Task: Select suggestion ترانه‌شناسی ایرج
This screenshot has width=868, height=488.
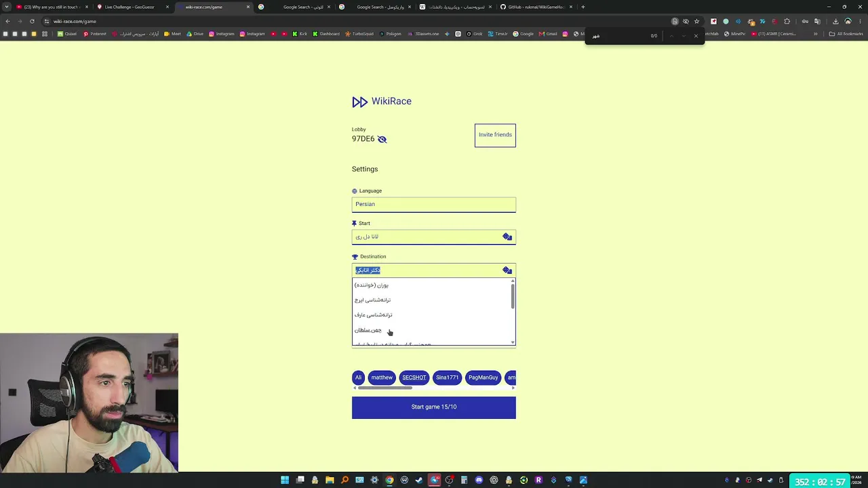Action: (431, 300)
